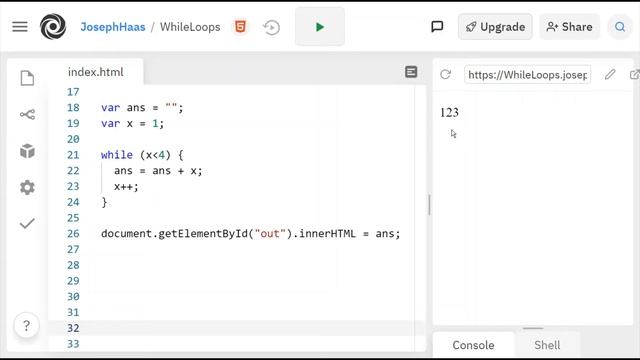Click the 'x++;' code line

(126, 187)
